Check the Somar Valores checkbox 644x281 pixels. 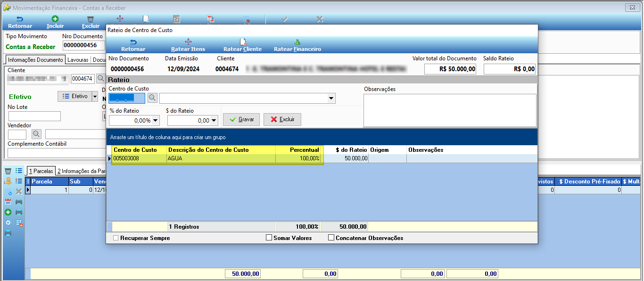click(269, 238)
